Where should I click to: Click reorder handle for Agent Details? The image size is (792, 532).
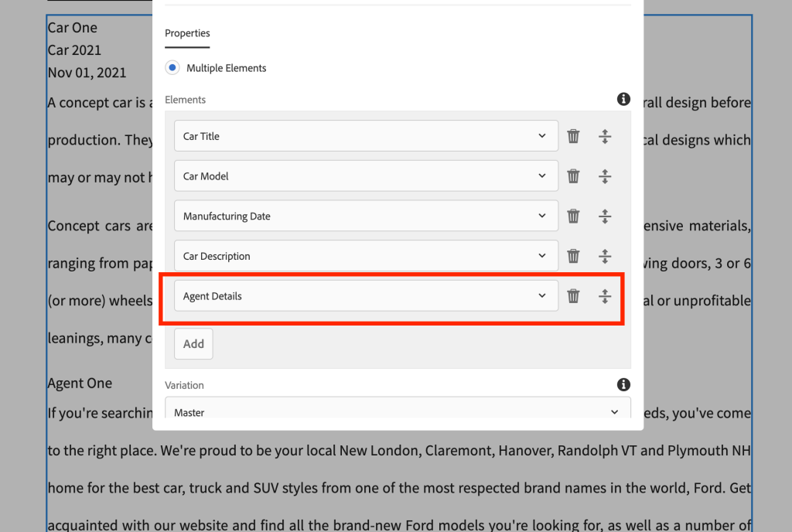pos(605,296)
